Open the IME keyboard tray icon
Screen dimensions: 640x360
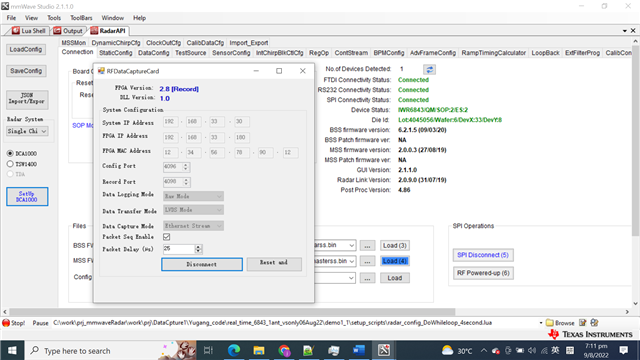pyautogui.click(x=570, y=351)
